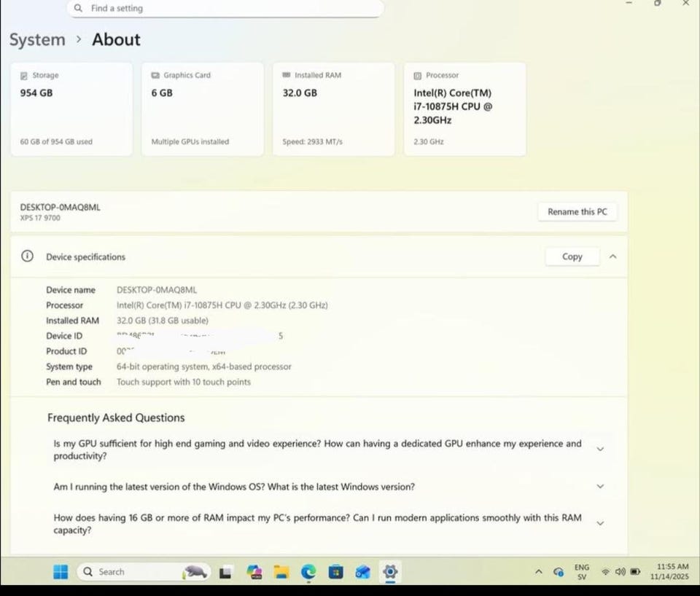700x596 pixels.
Task: Click the Device ID label
Action: pyautogui.click(x=64, y=336)
